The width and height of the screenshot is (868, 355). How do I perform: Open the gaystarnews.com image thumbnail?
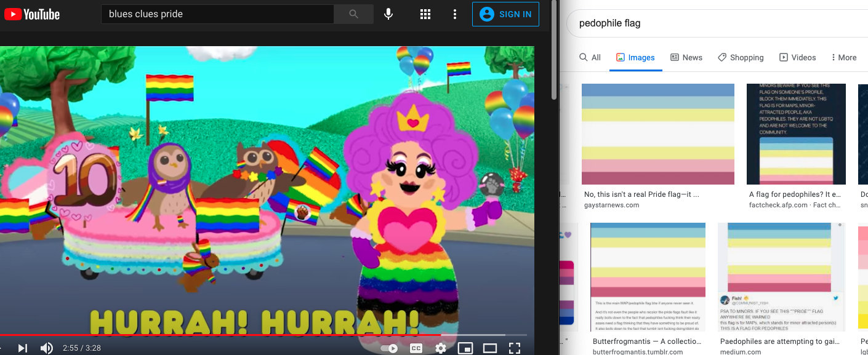658,134
